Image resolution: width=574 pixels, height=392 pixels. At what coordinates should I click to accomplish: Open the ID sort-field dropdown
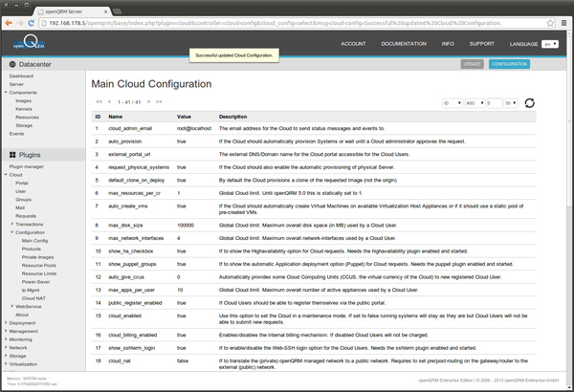coord(453,103)
